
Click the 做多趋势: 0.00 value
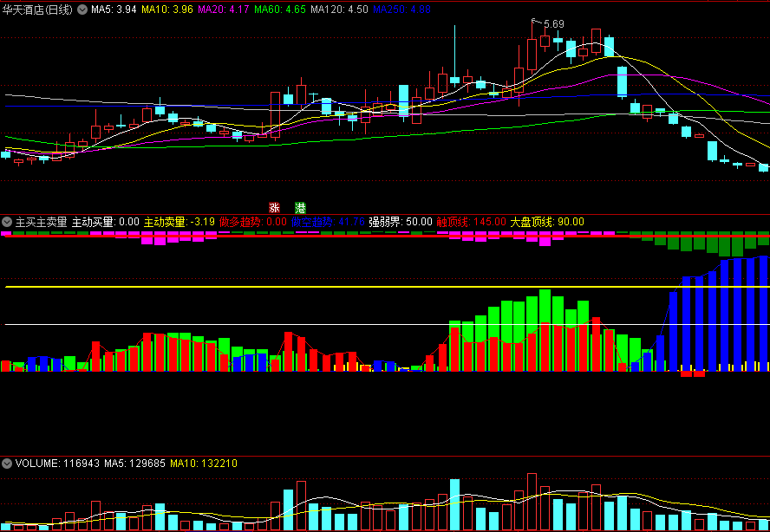pyautogui.click(x=253, y=222)
